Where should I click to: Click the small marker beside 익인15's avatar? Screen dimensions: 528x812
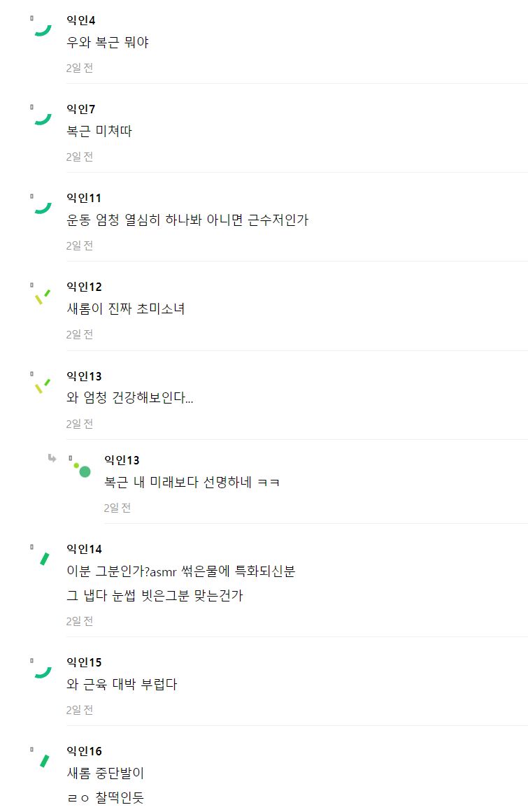31,660
